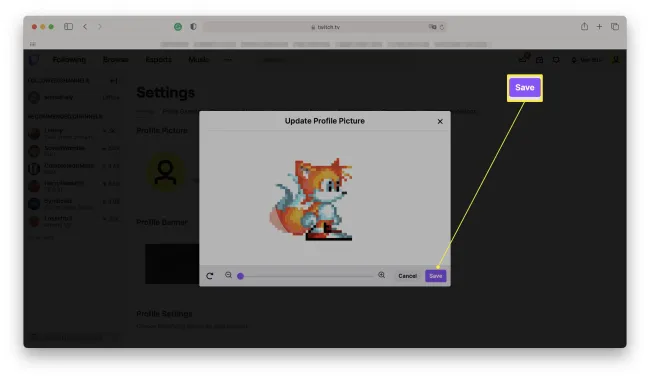This screenshot has height=379, width=650.
Task: Click the fox character image preview
Action: pos(312,199)
